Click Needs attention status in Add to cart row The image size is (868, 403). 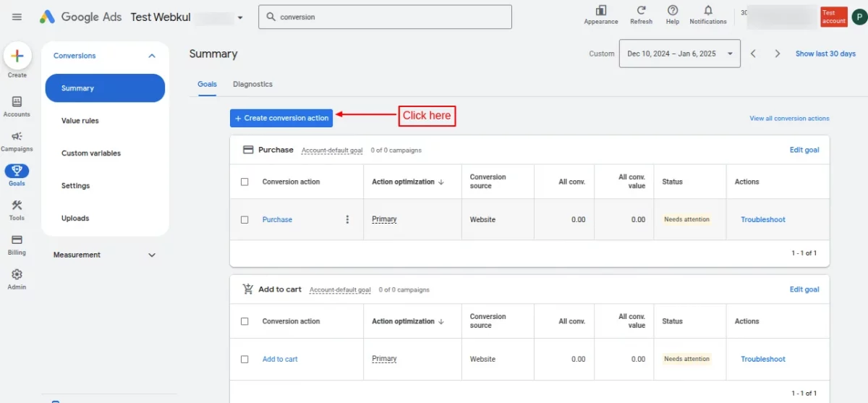(x=686, y=359)
